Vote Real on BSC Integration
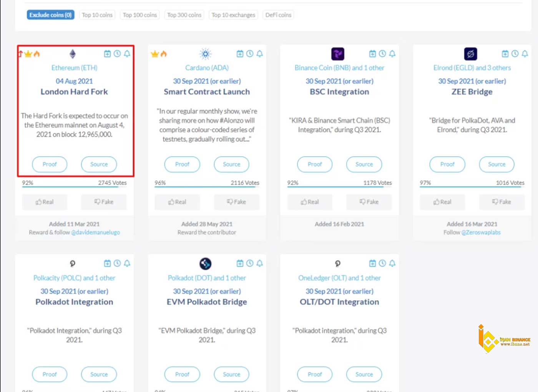The width and height of the screenshot is (538, 392). point(310,202)
